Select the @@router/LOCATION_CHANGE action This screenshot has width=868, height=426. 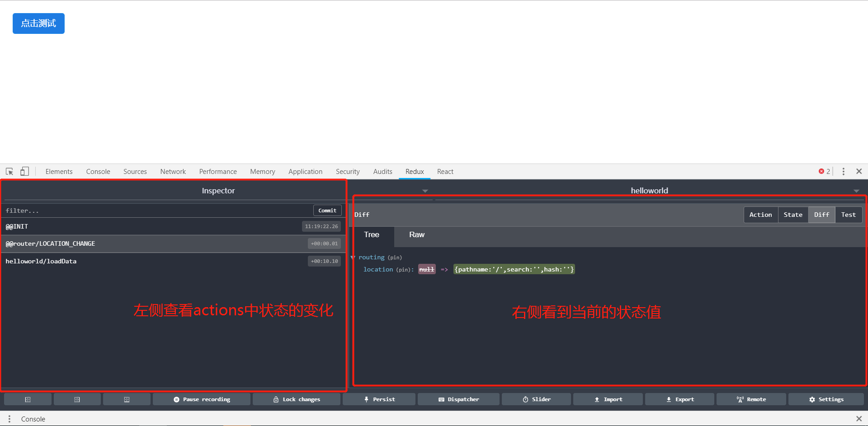[173, 244]
